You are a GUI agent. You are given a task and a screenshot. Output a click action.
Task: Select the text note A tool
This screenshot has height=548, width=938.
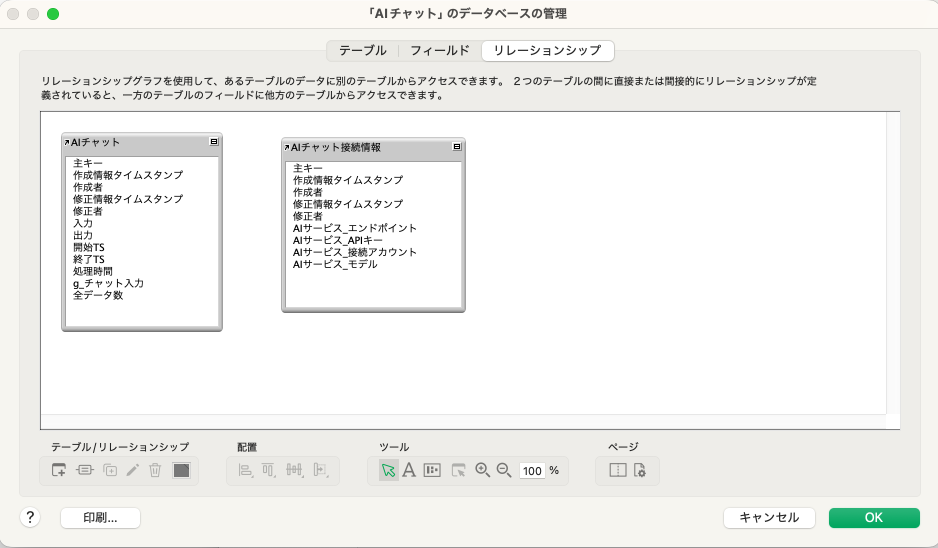click(409, 470)
